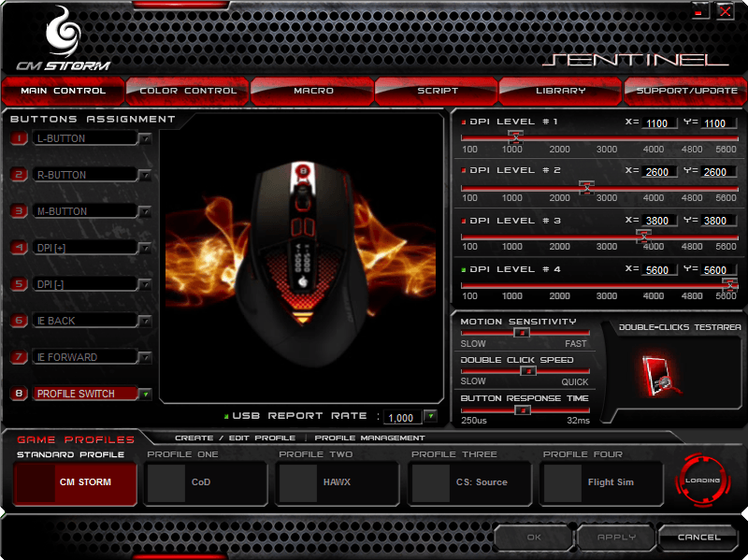
Task: Click the Flight Sim profile image slot
Action: tap(563, 482)
